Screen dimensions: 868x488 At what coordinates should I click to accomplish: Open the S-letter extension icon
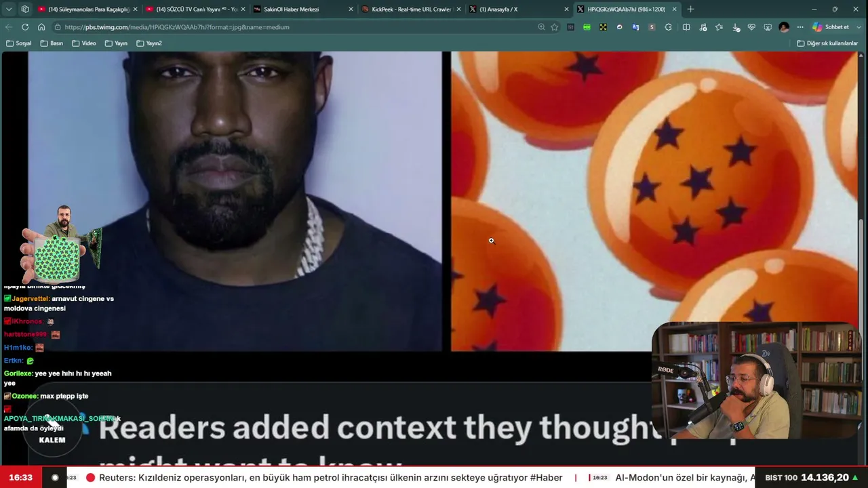652,27
